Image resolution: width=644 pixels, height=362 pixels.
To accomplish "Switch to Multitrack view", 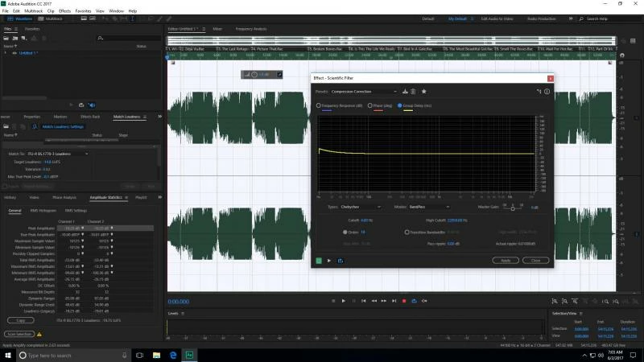I will (x=50, y=19).
